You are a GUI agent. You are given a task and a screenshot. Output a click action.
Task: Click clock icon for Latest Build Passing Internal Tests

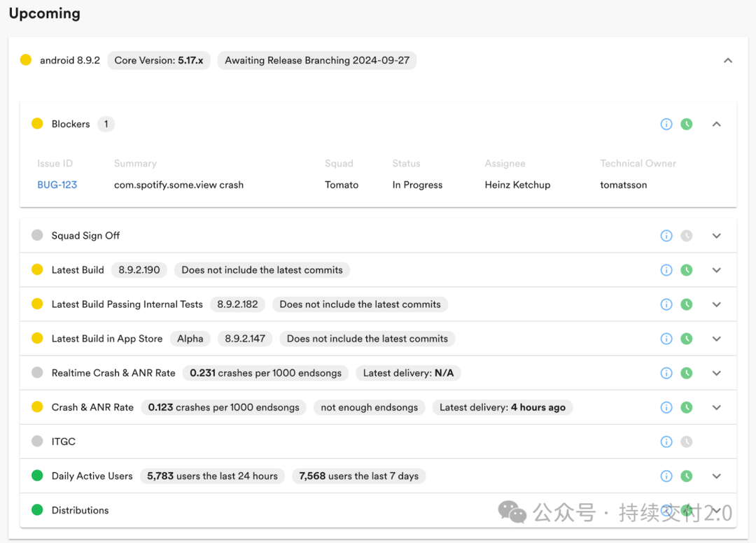click(x=687, y=304)
